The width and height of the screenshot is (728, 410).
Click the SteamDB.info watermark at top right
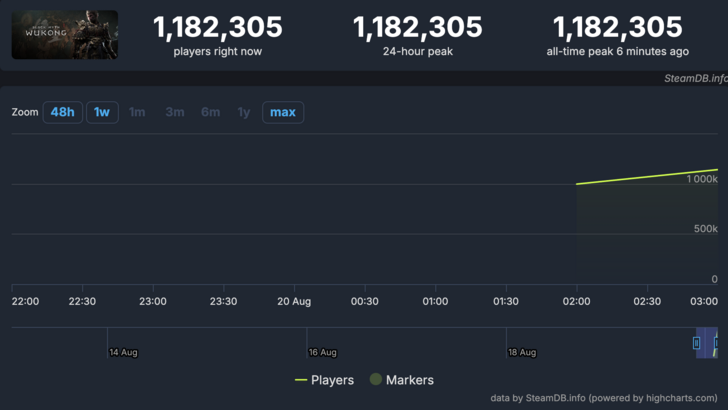click(x=694, y=78)
